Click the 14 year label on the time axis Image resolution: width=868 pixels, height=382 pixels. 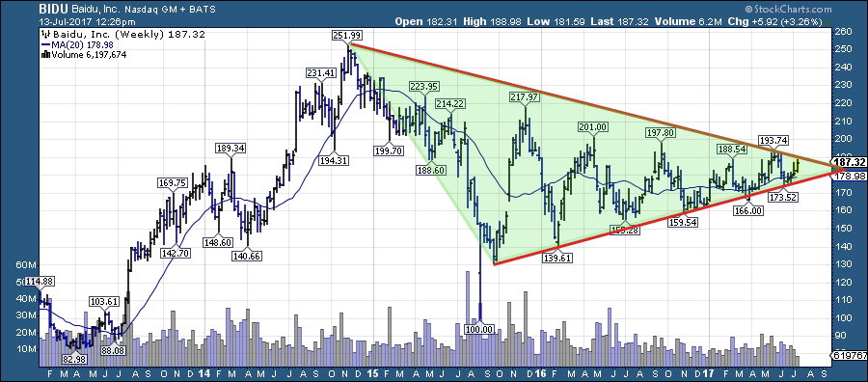pos(204,374)
